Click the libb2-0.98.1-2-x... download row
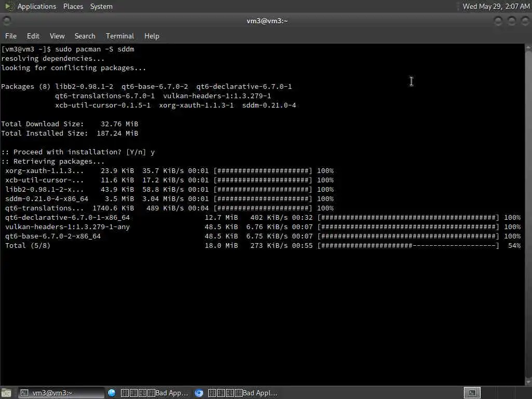Viewport: 532px width, 399px height. point(169,189)
